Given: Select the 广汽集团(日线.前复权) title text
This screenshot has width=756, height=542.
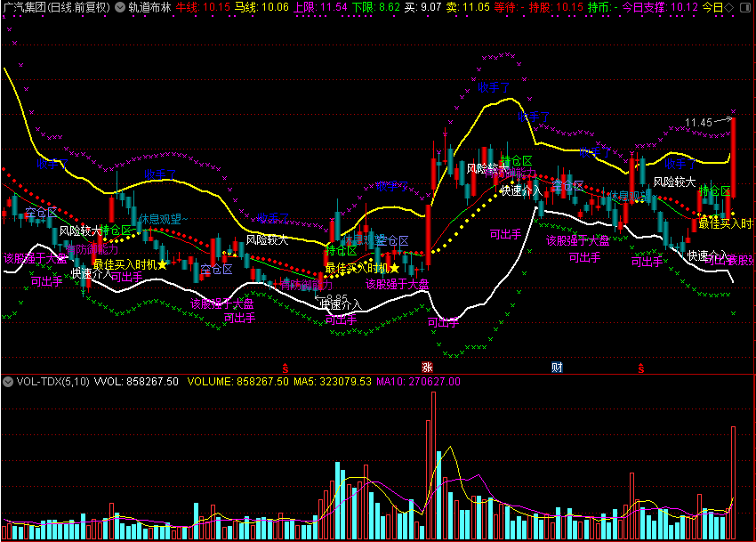Looking at the screenshot, I should [56, 7].
